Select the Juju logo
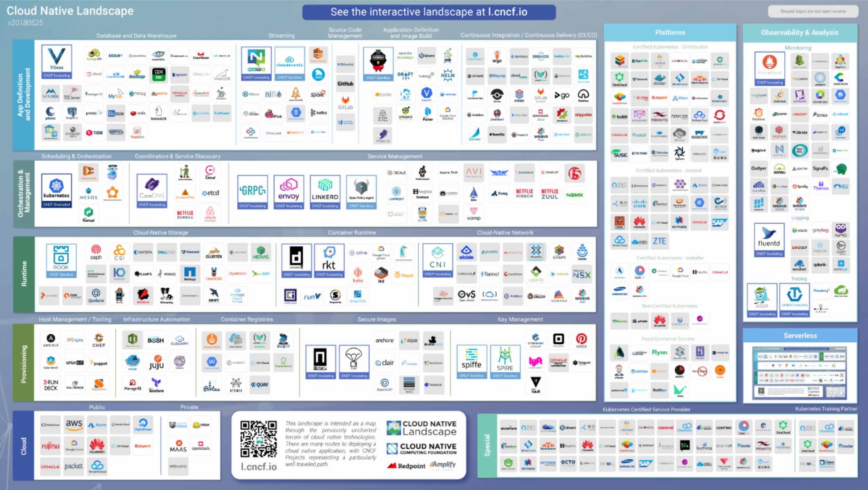Viewport: 868px width, 490px height. 156,363
